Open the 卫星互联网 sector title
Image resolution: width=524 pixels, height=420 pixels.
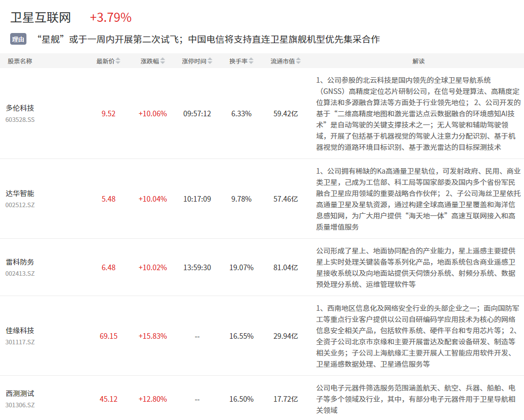[41, 18]
